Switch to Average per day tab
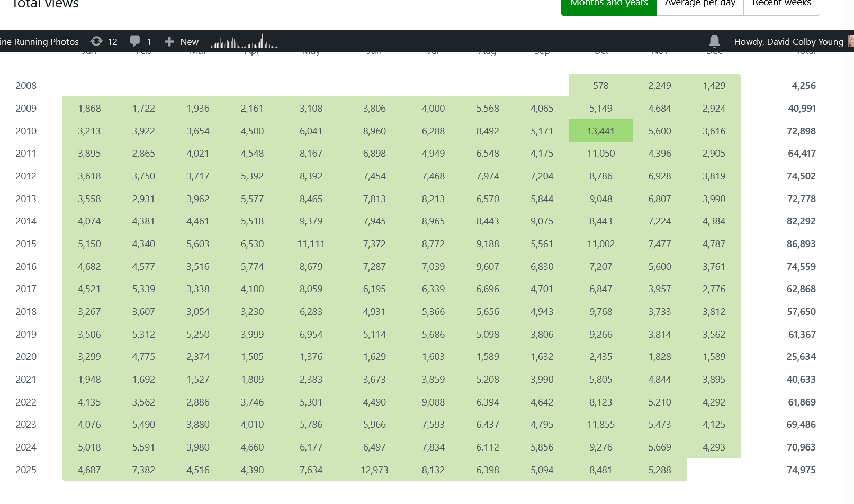This screenshot has width=854, height=504. coord(700,4)
